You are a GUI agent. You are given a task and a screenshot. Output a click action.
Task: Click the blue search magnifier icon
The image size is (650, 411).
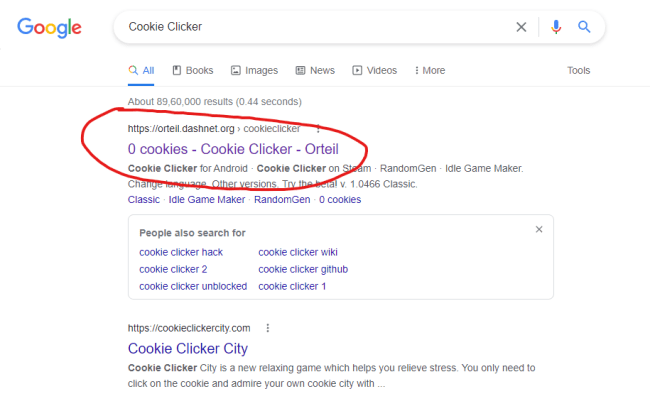[x=585, y=27]
